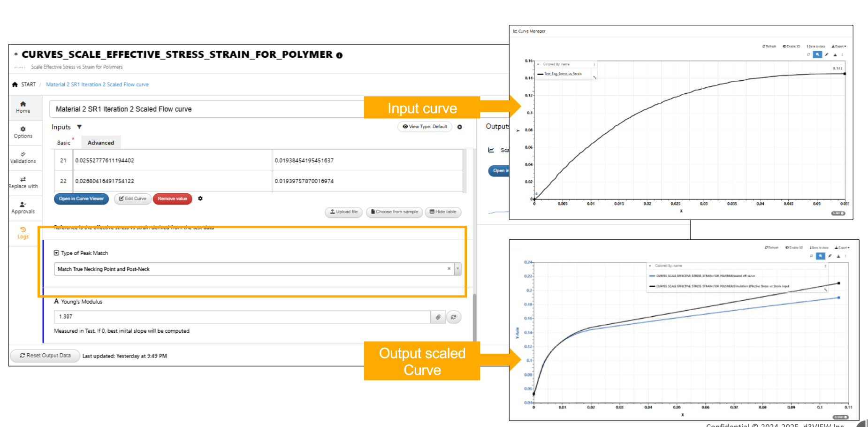Viewport: 868px width, 427px height.
Task: Click the red Remove value button
Action: pyautogui.click(x=172, y=199)
